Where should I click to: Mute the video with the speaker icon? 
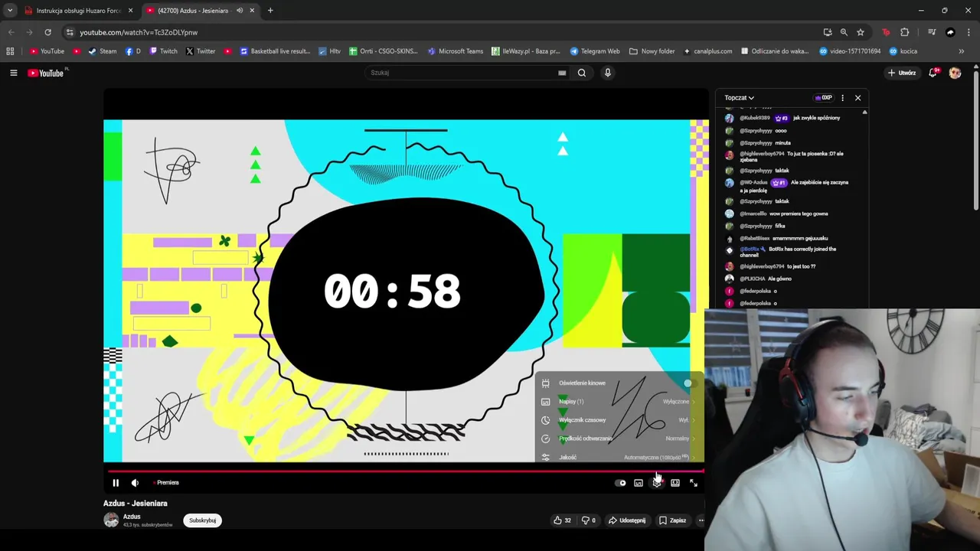tap(135, 483)
